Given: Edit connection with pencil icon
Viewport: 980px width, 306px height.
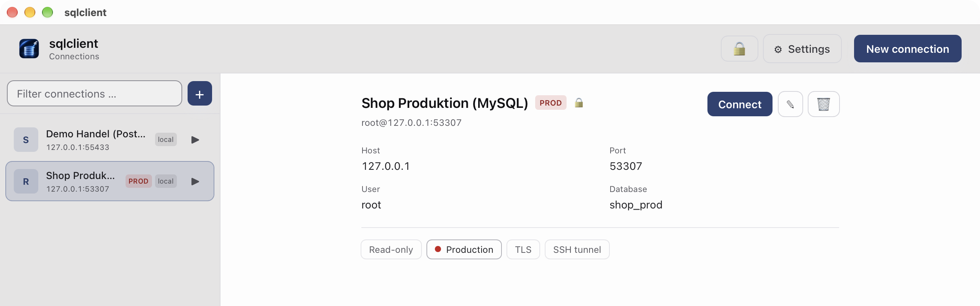Looking at the screenshot, I should click(x=790, y=104).
